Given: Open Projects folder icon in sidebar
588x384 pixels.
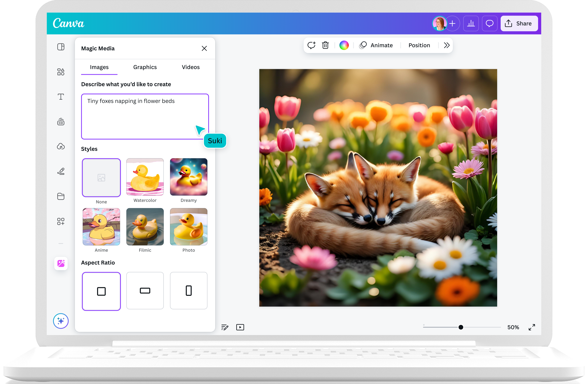Looking at the screenshot, I should point(61,196).
